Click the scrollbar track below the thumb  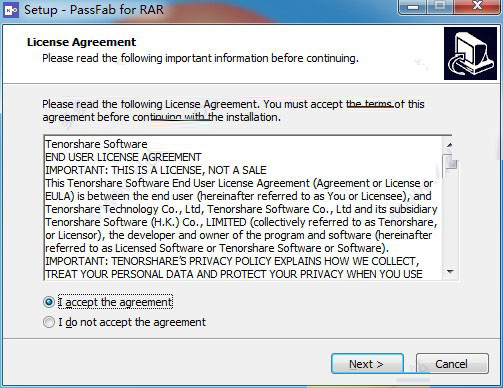pos(450,222)
